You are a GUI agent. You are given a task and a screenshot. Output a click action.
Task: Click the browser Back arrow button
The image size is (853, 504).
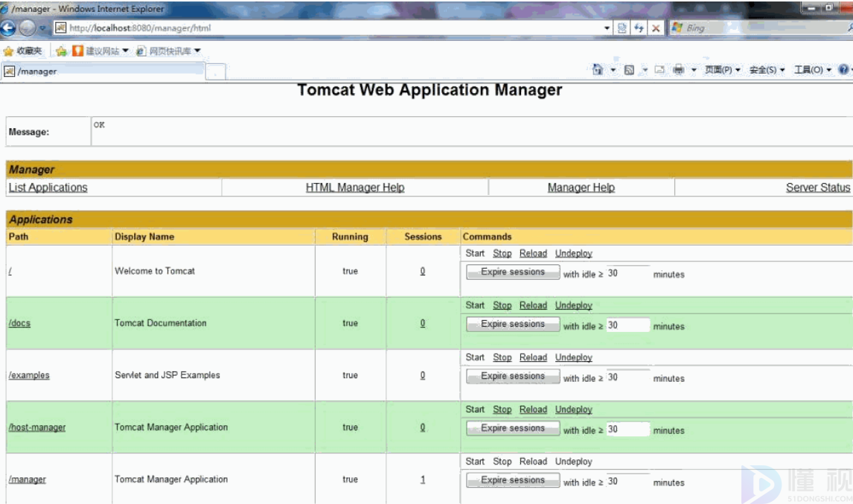click(7, 28)
